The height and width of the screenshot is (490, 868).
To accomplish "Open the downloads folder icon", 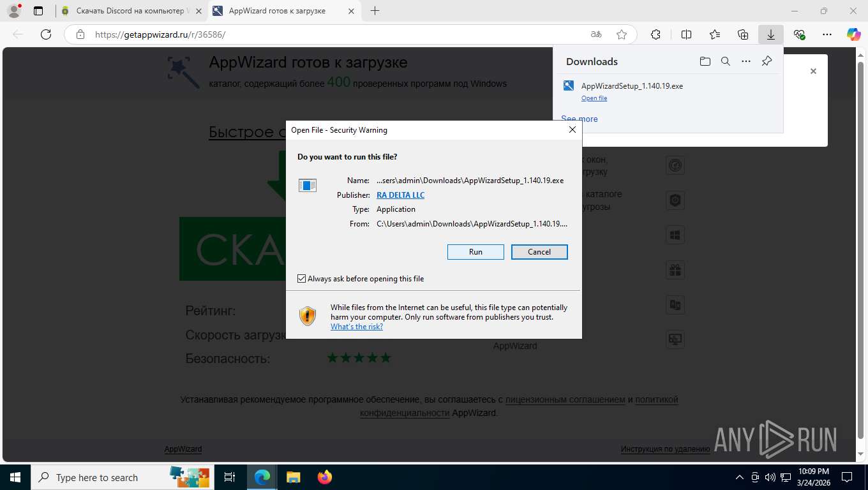I will (705, 61).
